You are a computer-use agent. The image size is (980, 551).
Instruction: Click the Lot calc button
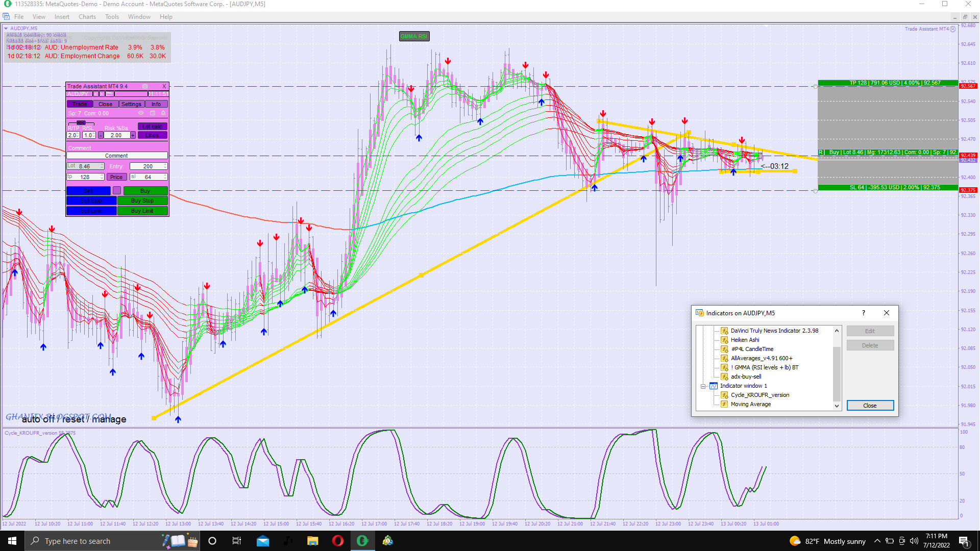152,127
